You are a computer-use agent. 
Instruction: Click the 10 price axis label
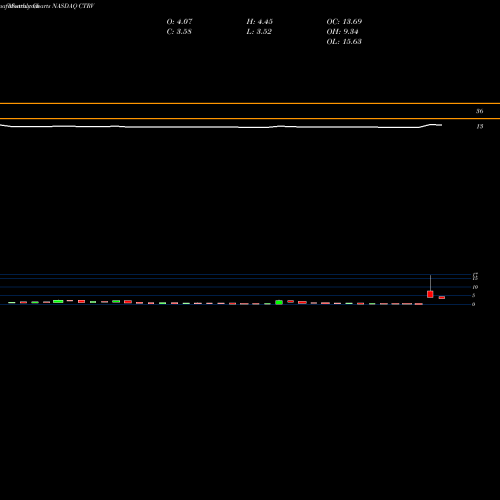[x=475, y=287]
